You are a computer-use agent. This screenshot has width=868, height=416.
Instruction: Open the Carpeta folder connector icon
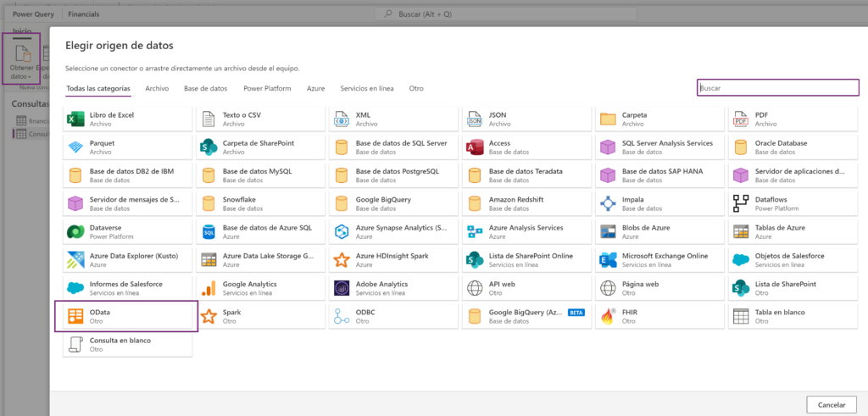(608, 119)
